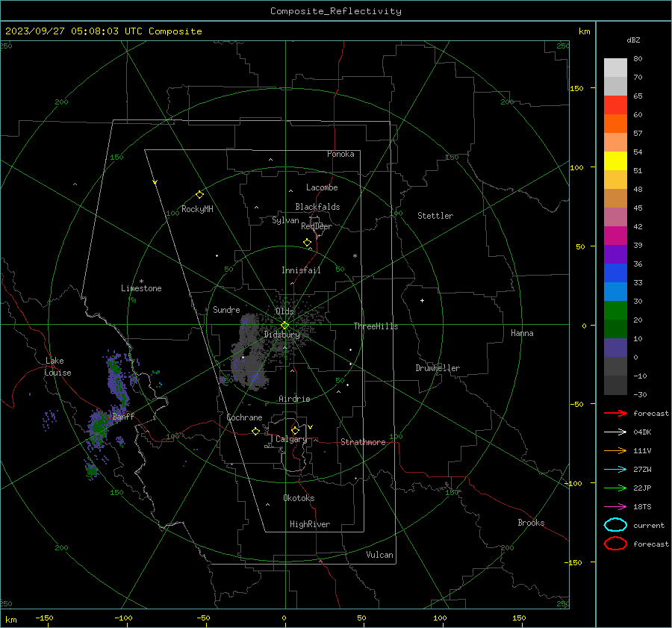This screenshot has height=628, width=672.
Task: Click the Innisfail label
Action: 301,270
